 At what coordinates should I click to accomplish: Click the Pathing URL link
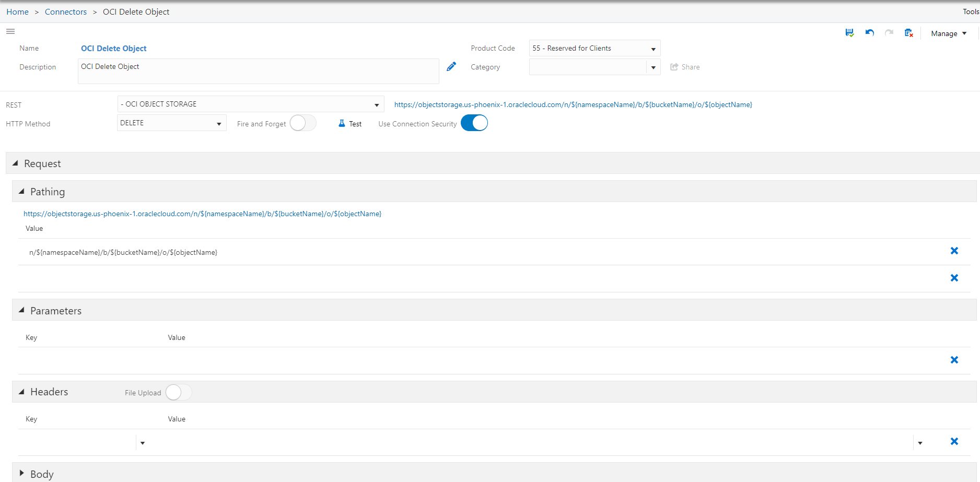203,214
